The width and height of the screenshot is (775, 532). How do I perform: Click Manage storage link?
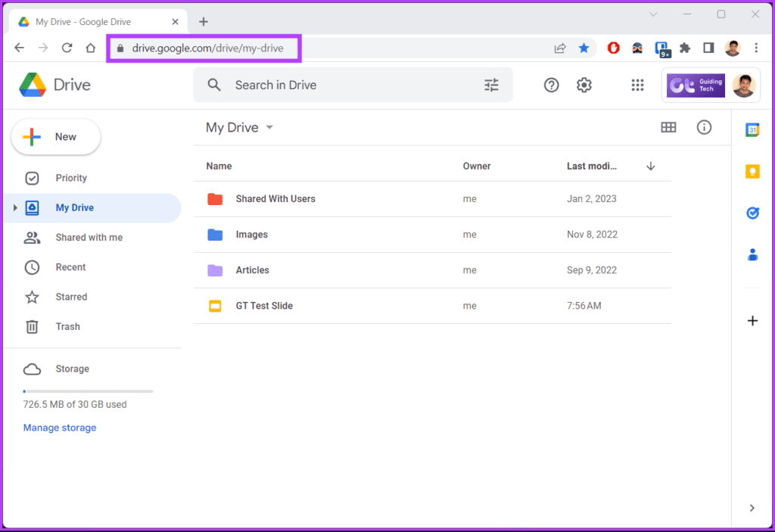(60, 428)
